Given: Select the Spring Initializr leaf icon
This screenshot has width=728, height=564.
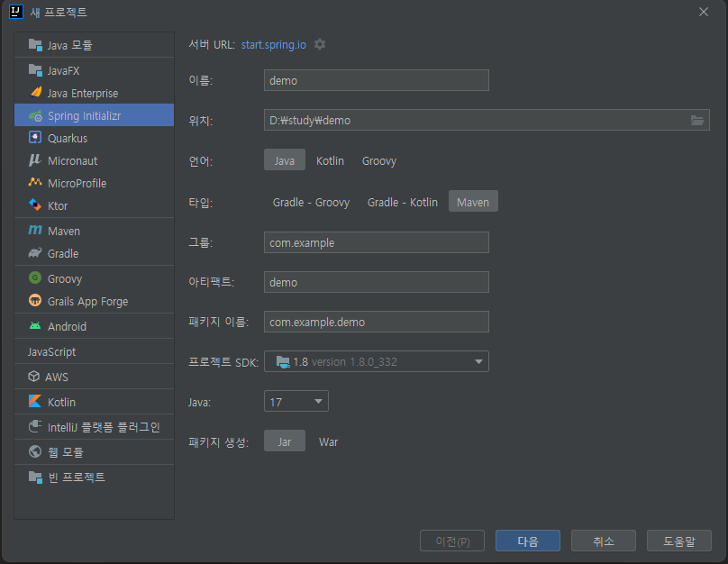Looking at the screenshot, I should (x=35, y=115).
